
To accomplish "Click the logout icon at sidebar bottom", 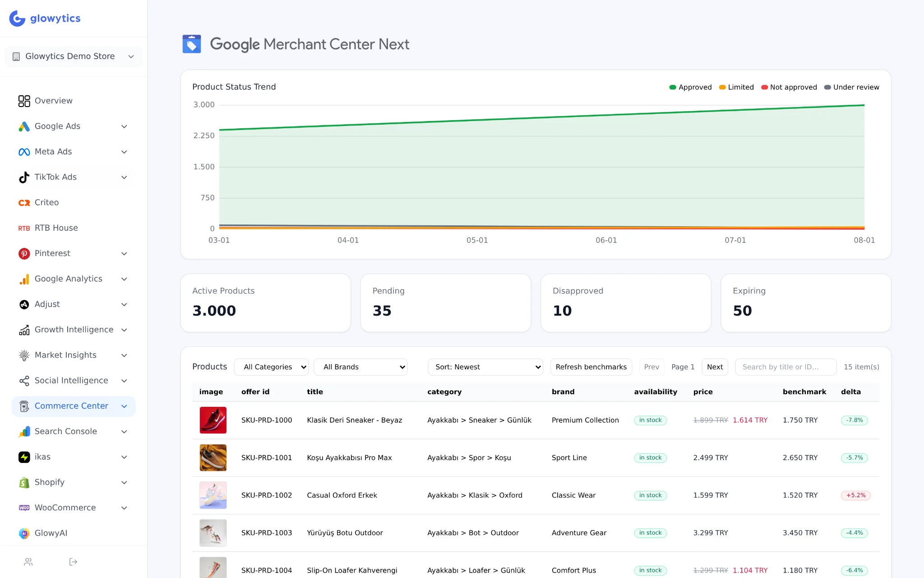I will tap(73, 562).
